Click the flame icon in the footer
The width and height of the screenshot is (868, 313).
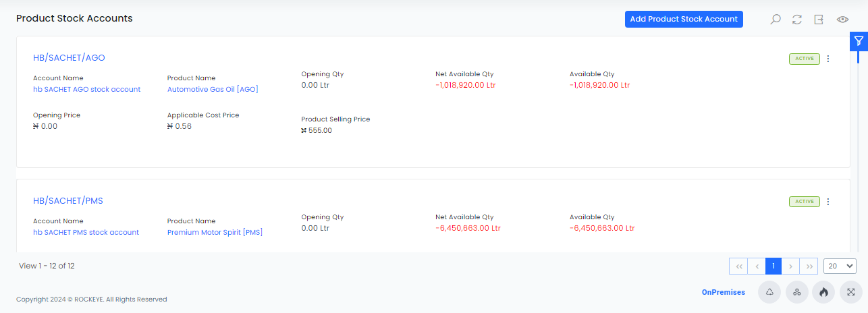click(x=824, y=292)
